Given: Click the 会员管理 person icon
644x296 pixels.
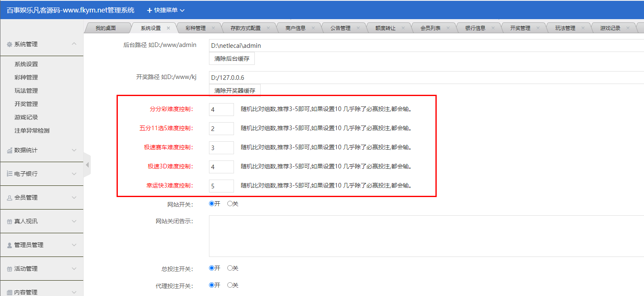Looking at the screenshot, I should coord(10,197).
